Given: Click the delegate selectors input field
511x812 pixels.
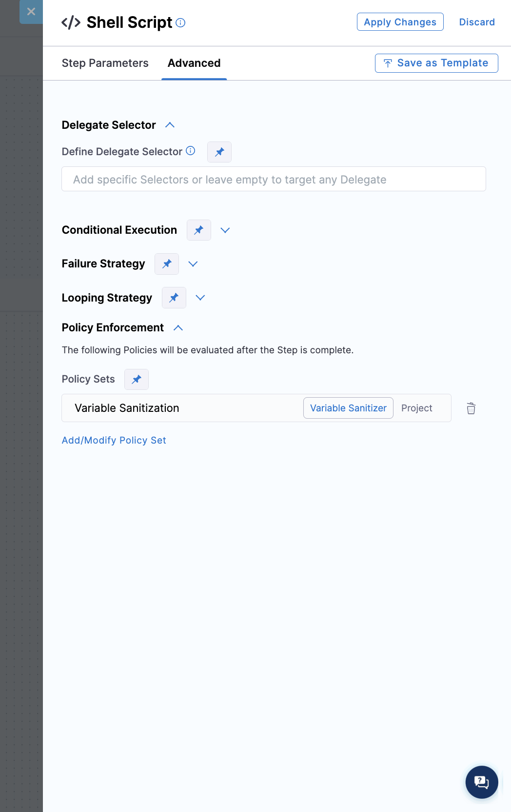Looking at the screenshot, I should (x=274, y=179).
